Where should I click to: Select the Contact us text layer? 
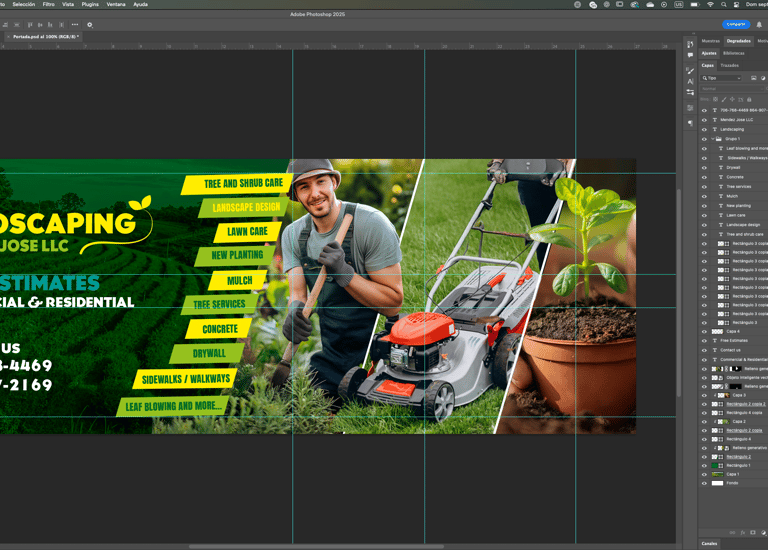click(730, 350)
